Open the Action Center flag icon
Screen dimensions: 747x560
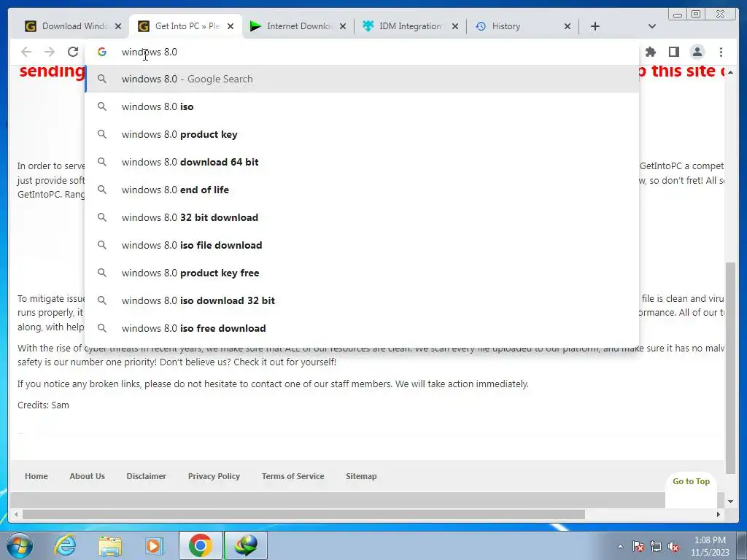tap(638, 546)
